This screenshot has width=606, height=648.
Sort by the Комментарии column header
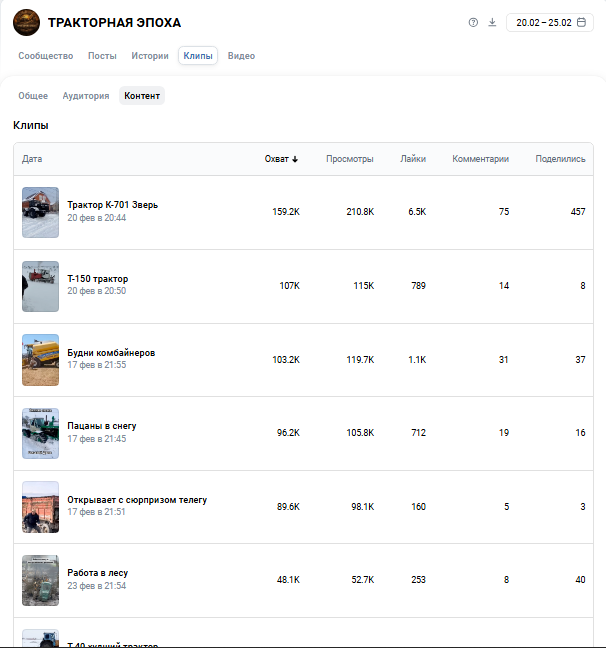[480, 159]
